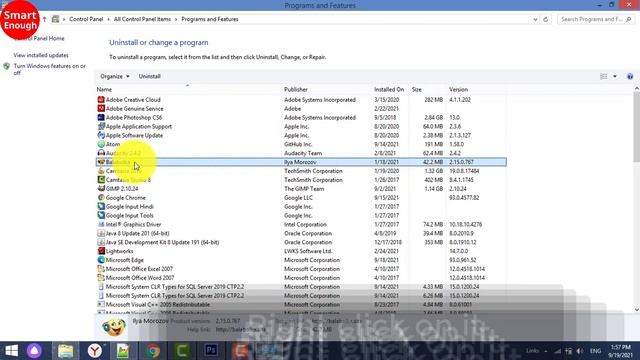This screenshot has height=360, width=640.
Task: Open Google Chrome from the taskbar
Action: [153, 351]
